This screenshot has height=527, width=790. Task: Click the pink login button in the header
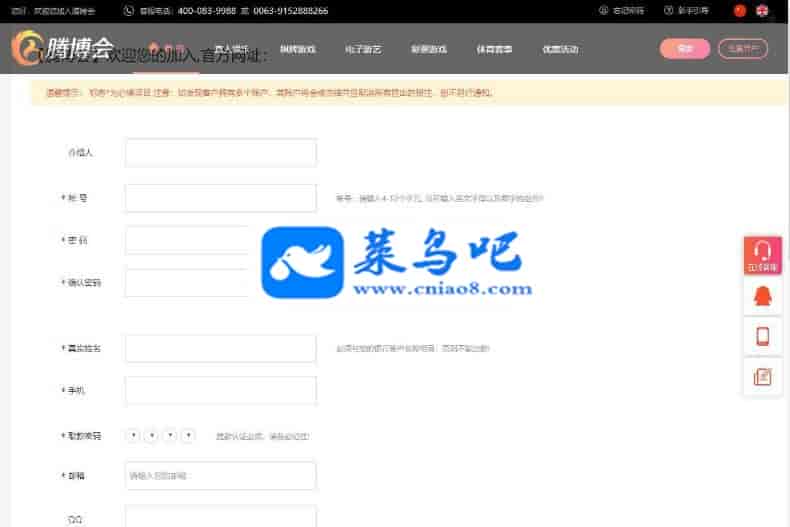(x=685, y=49)
